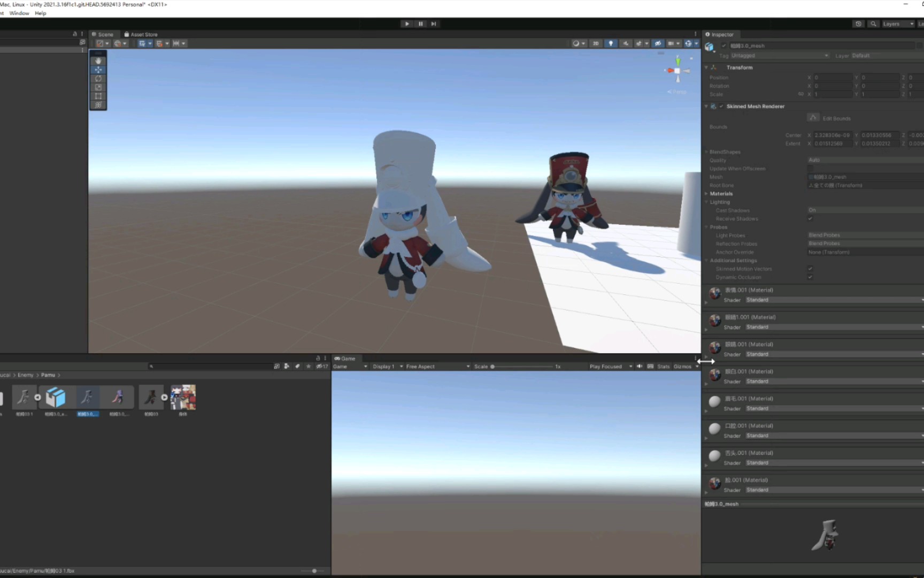The width and height of the screenshot is (924, 578).
Task: Click the Pause button next to Play
Action: tap(420, 24)
